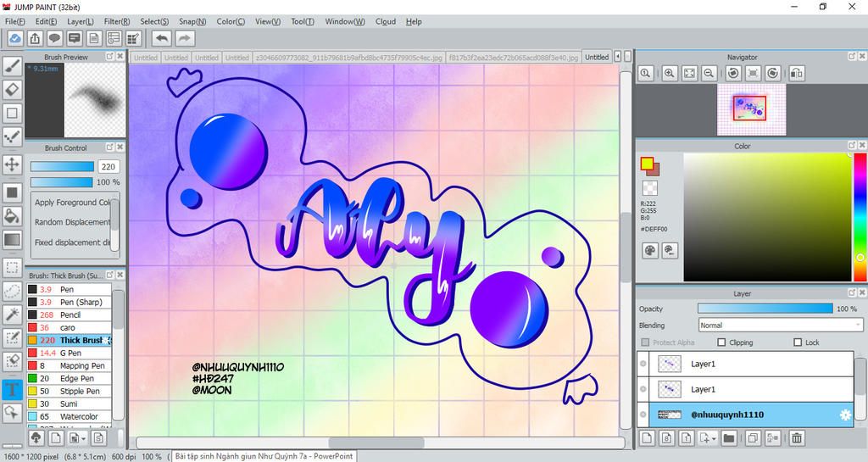Select the G Pen brush

pos(70,353)
